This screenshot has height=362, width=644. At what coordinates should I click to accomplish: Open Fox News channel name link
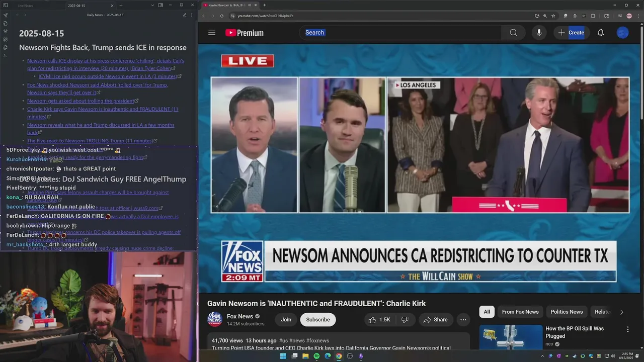(x=240, y=316)
